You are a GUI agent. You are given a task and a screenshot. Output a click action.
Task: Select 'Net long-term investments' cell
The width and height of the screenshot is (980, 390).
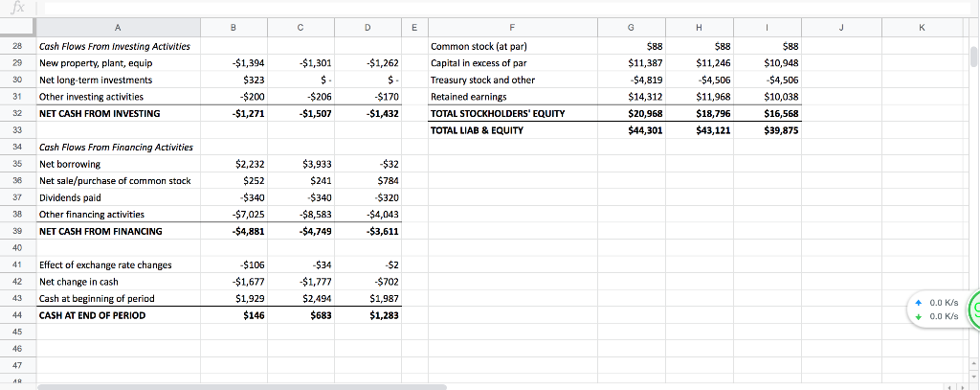point(118,80)
